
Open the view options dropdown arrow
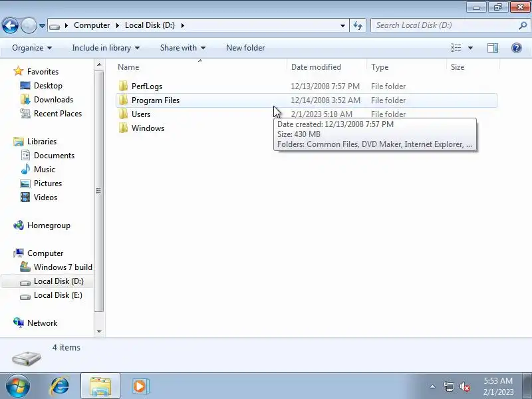pyautogui.click(x=470, y=48)
